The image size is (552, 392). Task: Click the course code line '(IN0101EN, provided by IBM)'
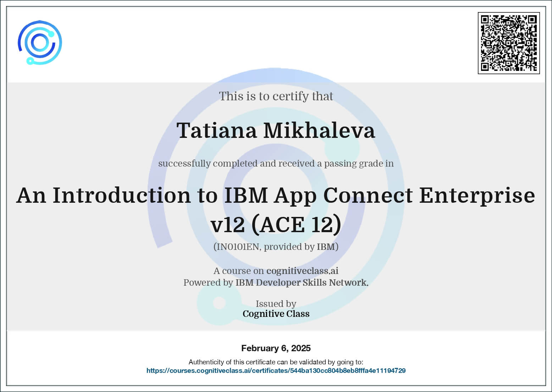(276, 247)
